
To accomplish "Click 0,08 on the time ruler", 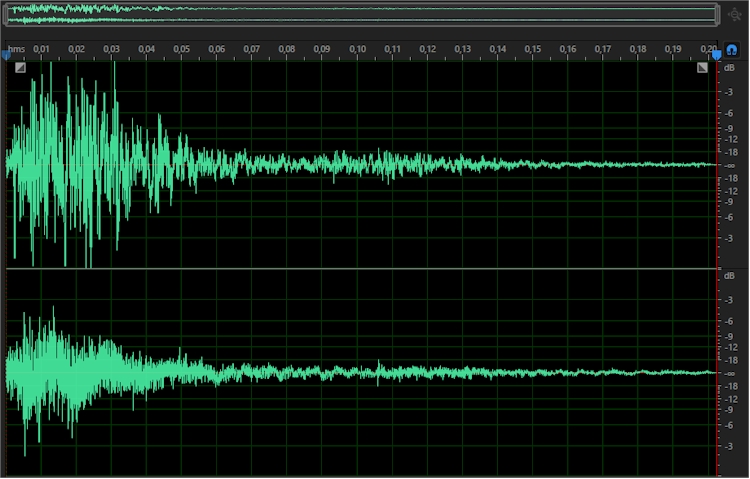I will pos(287,49).
